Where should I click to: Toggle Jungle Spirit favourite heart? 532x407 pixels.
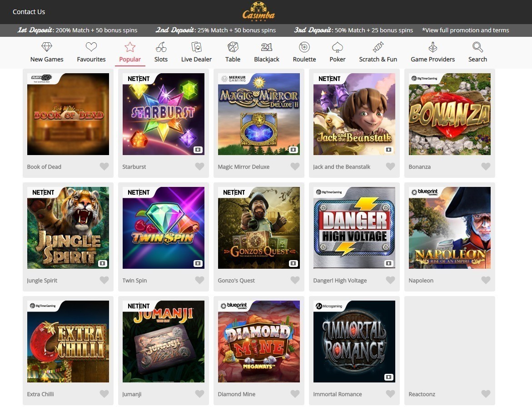pos(104,280)
